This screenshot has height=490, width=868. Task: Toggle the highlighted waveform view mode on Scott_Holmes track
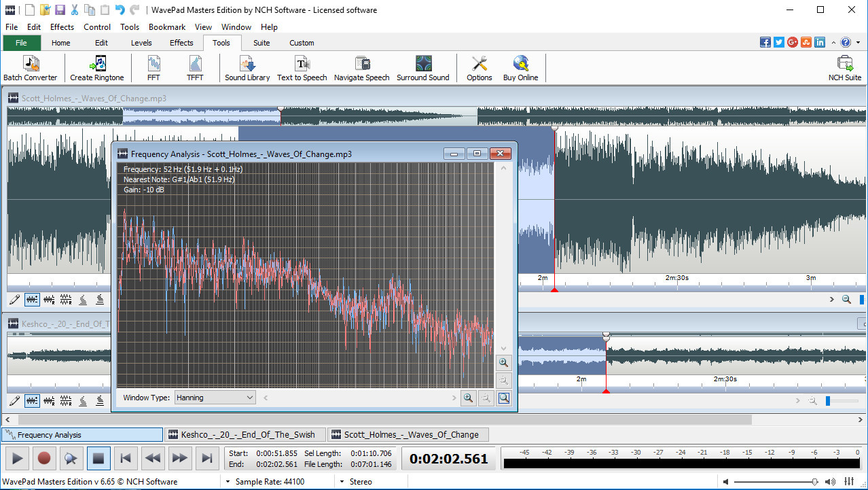tap(32, 299)
